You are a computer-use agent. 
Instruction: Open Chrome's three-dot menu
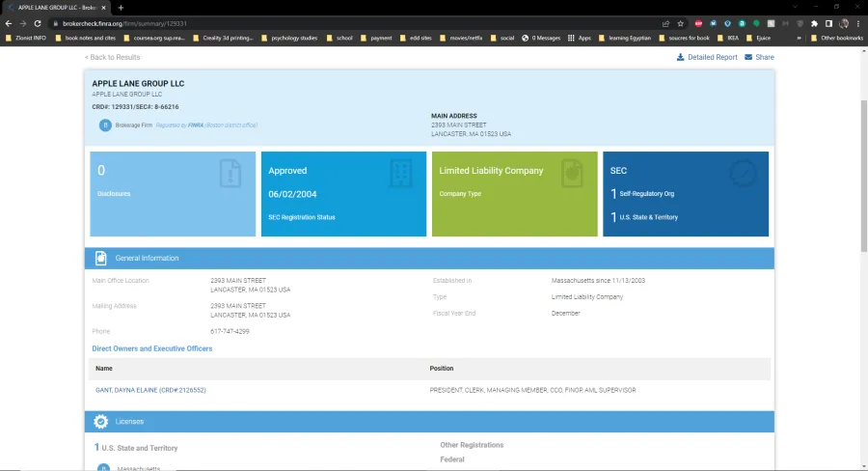pos(858,24)
